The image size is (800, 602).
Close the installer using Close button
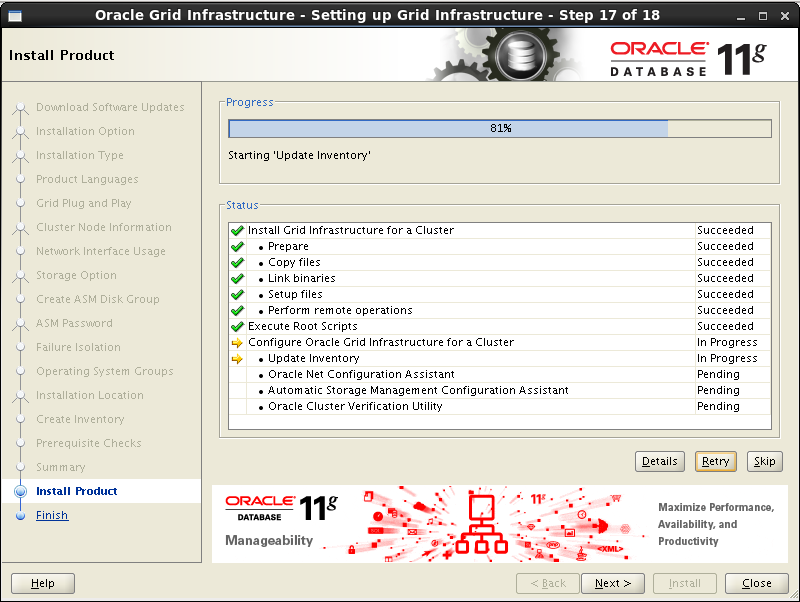756,583
